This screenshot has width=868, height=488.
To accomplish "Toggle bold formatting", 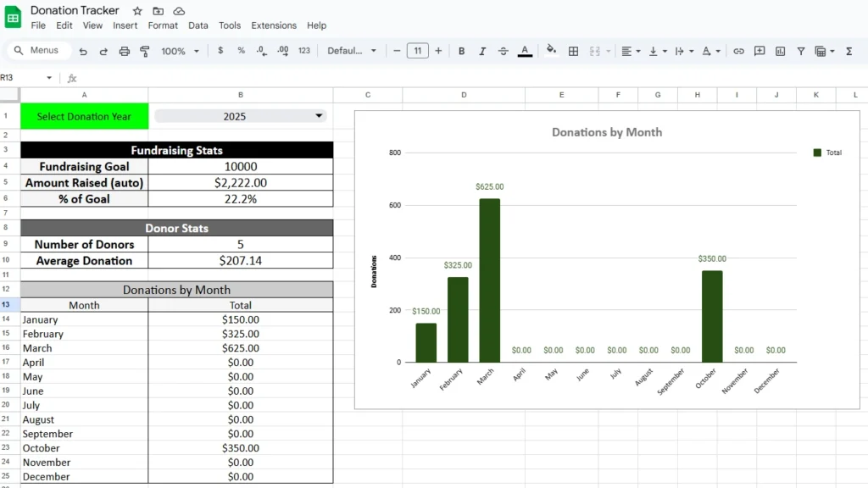I will coord(460,51).
